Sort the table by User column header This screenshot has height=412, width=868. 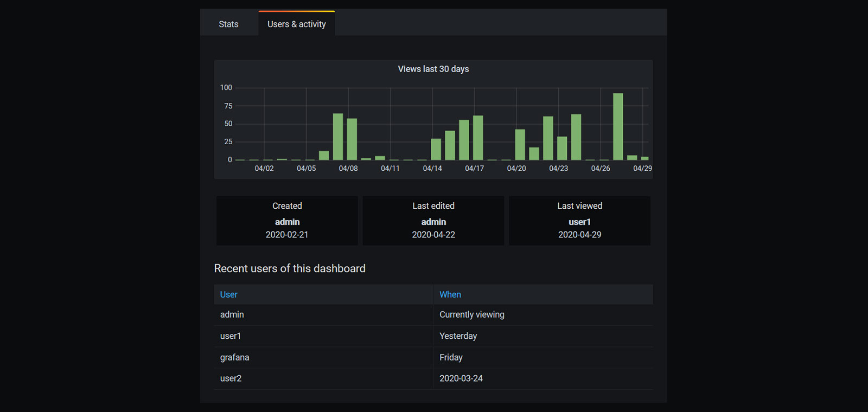pyautogui.click(x=229, y=294)
